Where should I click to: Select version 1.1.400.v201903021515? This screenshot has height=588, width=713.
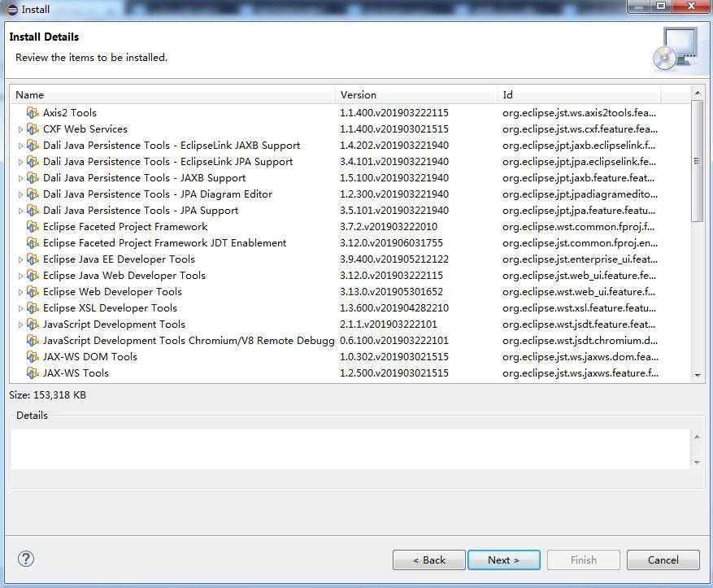pyautogui.click(x=394, y=129)
